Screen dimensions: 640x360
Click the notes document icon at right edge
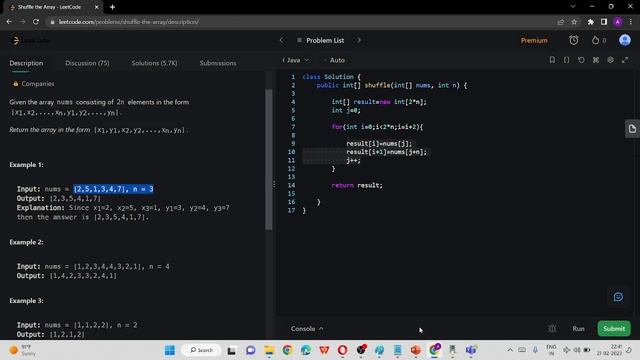[x=632, y=129]
